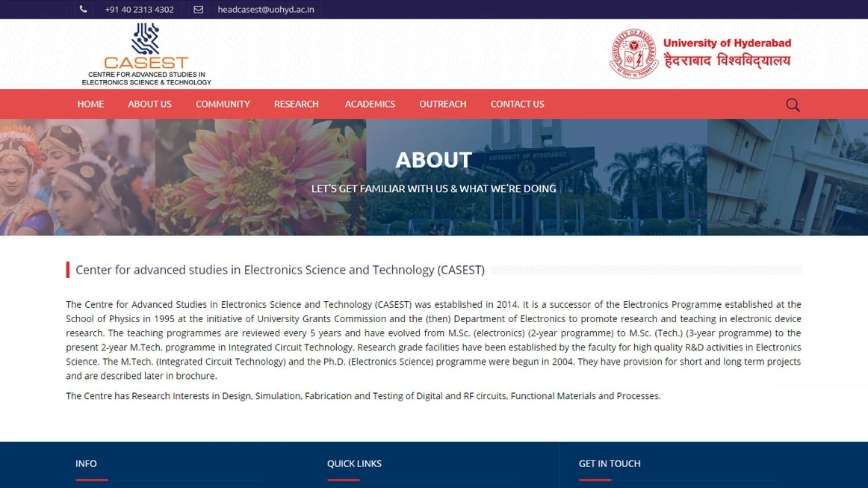Viewport: 868px width, 488px height.
Task: Click the University of Hyderabad round emblem
Action: [x=633, y=54]
